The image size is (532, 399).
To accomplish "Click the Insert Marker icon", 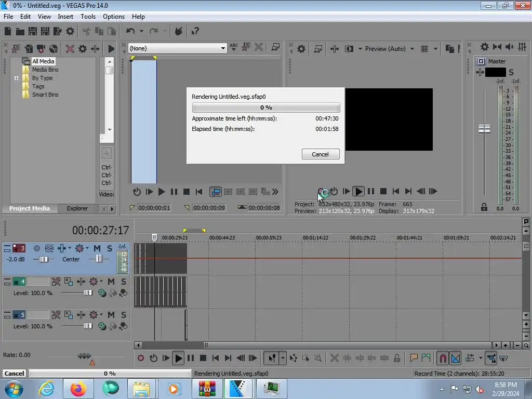I will click(414, 358).
